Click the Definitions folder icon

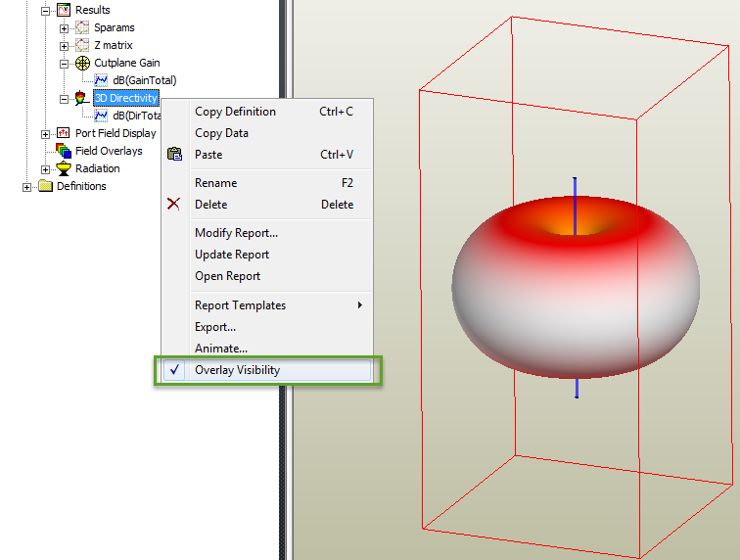point(45,186)
